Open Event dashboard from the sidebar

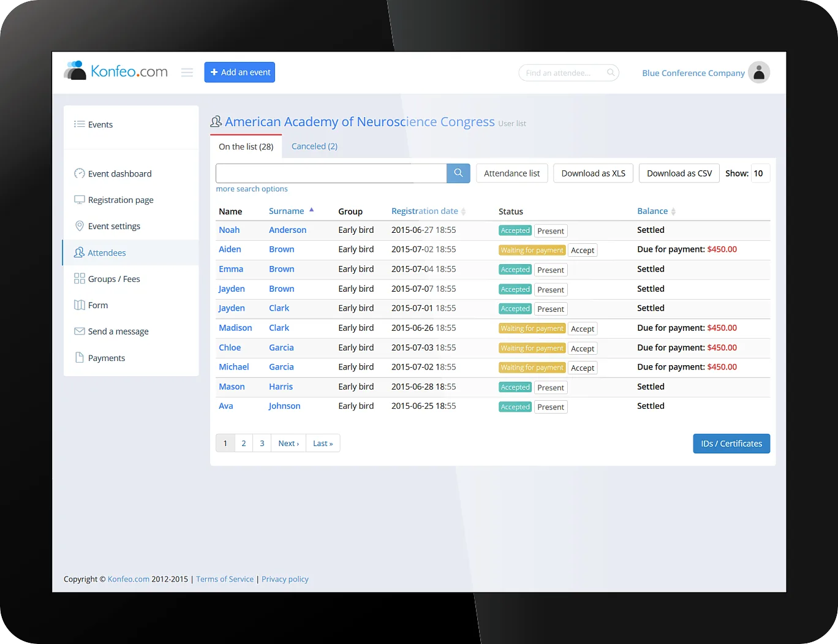pyautogui.click(x=119, y=174)
